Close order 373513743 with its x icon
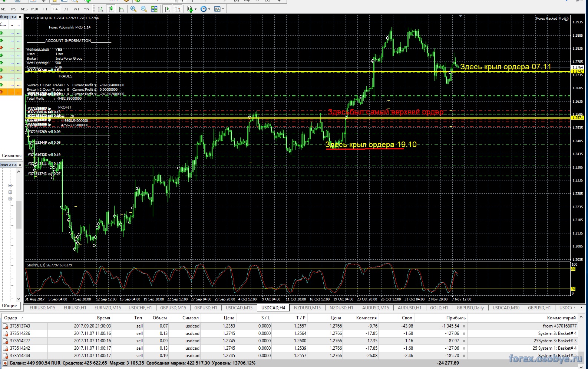Image resolution: width=588 pixels, height=369 pixels. click(464, 326)
